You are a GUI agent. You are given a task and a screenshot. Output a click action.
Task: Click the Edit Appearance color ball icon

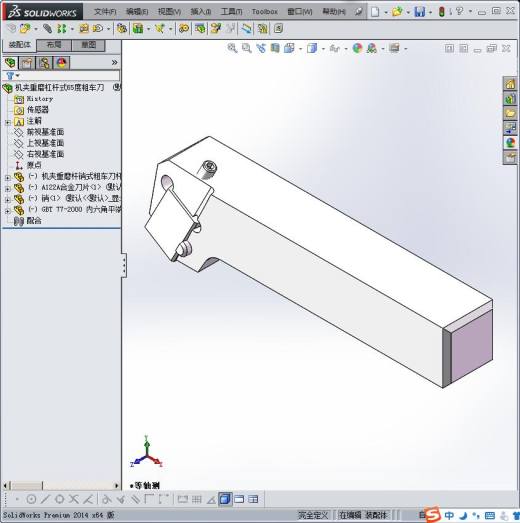pos(357,48)
